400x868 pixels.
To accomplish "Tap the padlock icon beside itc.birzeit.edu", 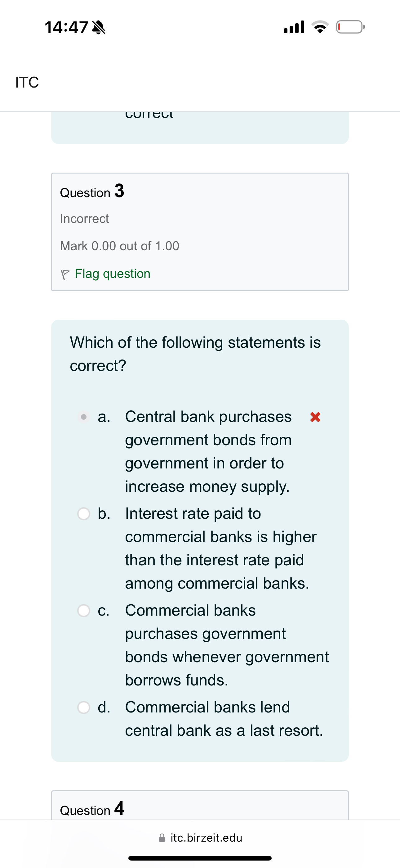I will 162,837.
